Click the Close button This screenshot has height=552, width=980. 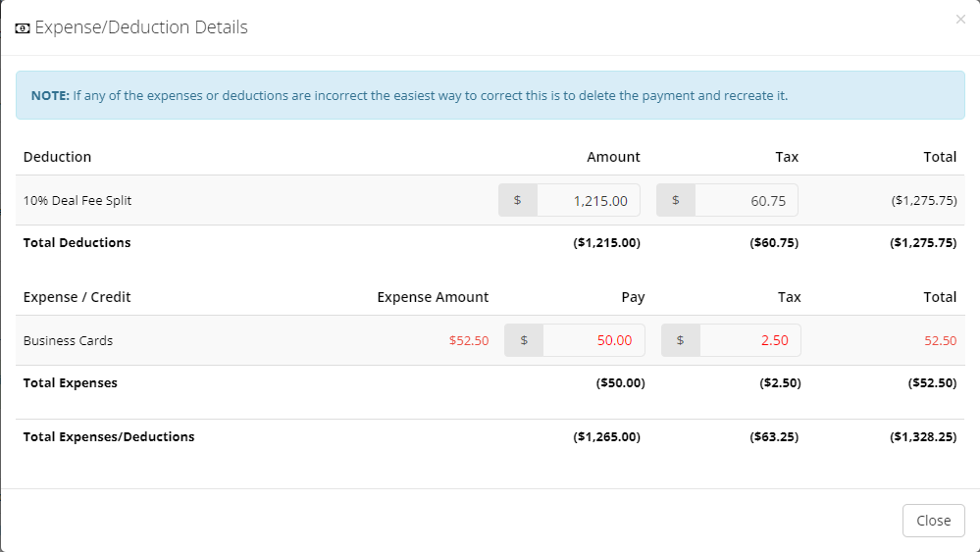coord(933,521)
